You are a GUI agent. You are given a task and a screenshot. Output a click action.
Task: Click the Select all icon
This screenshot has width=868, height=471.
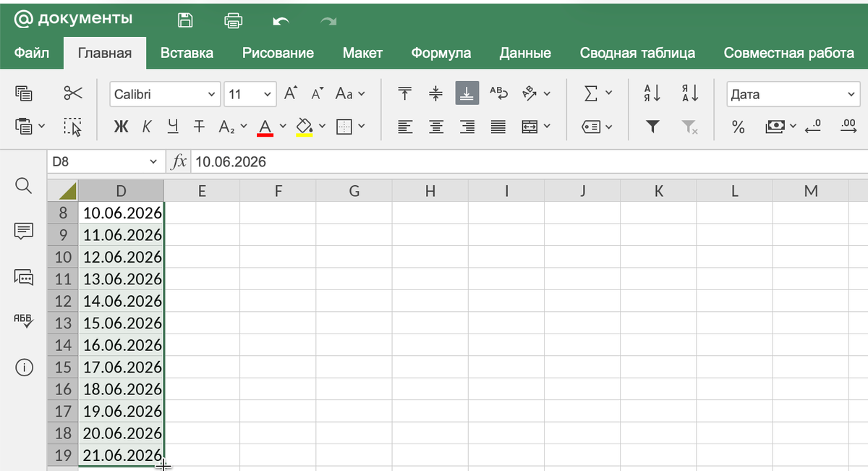point(73,127)
